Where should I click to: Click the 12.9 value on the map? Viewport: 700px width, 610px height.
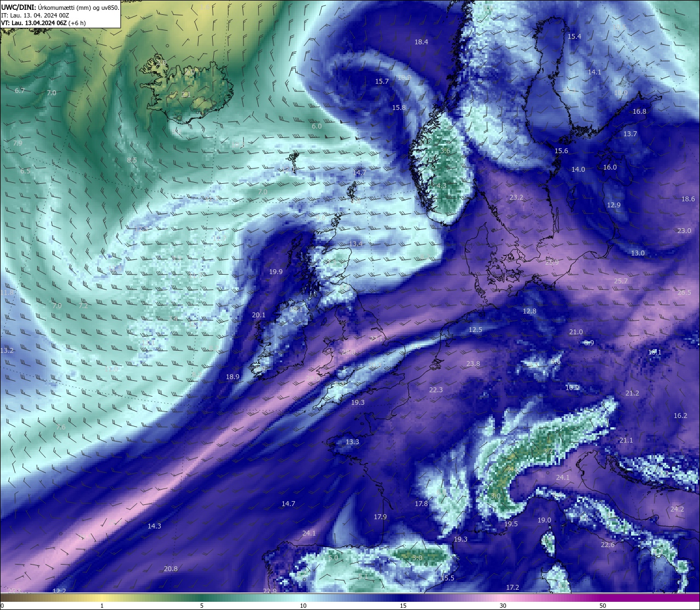[x=614, y=205]
